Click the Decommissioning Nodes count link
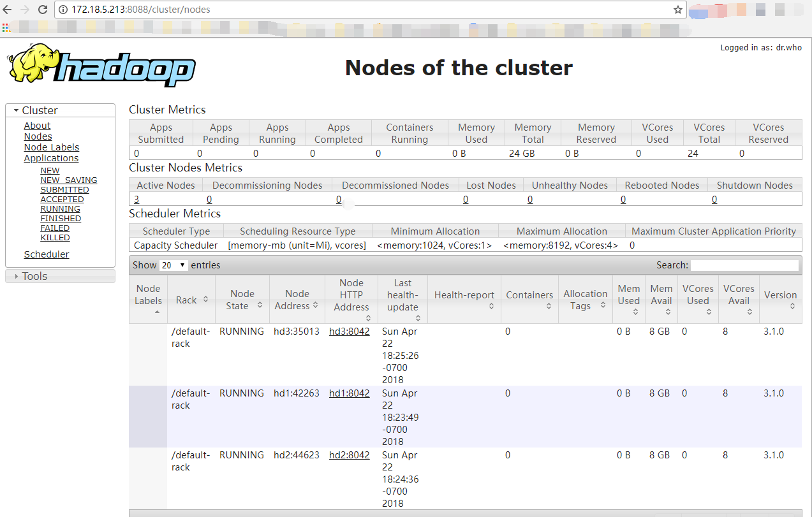 (x=209, y=200)
